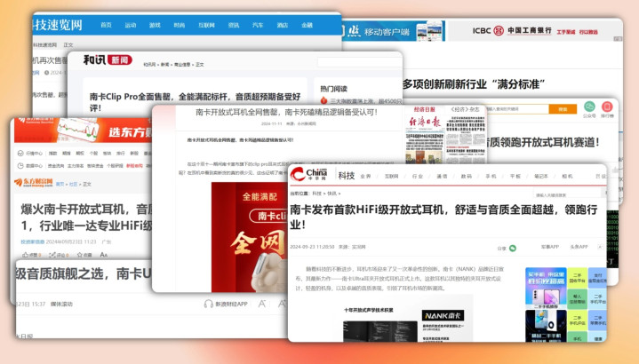The width and height of the screenshot is (639, 364).
Task: Click the 行情中心 icon on 东方财富 page
Action: [x=20, y=154]
